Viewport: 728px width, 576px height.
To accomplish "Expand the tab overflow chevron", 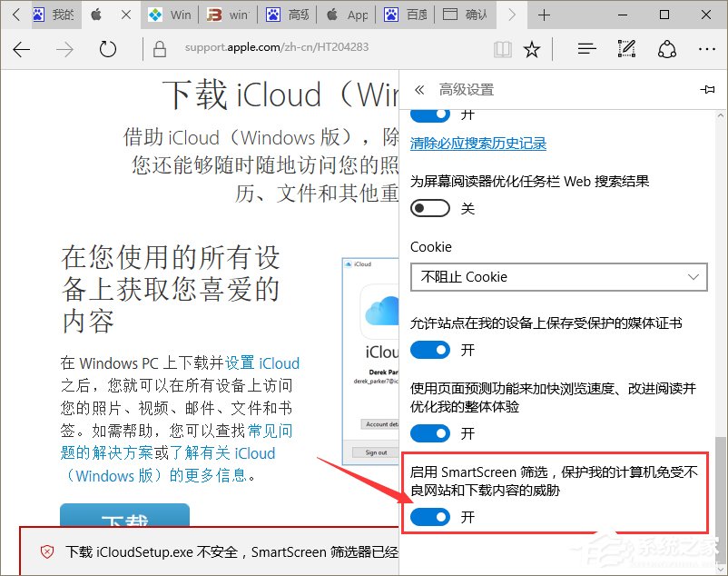I will [x=511, y=15].
